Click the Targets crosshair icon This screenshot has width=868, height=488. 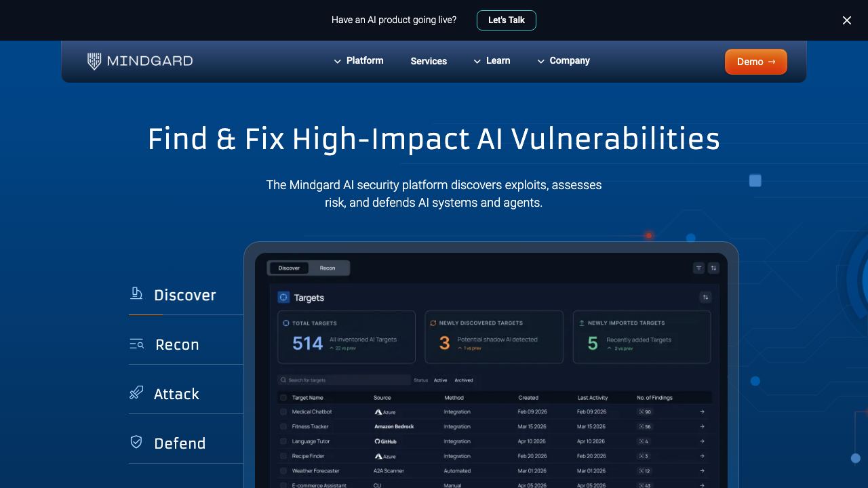click(x=283, y=297)
